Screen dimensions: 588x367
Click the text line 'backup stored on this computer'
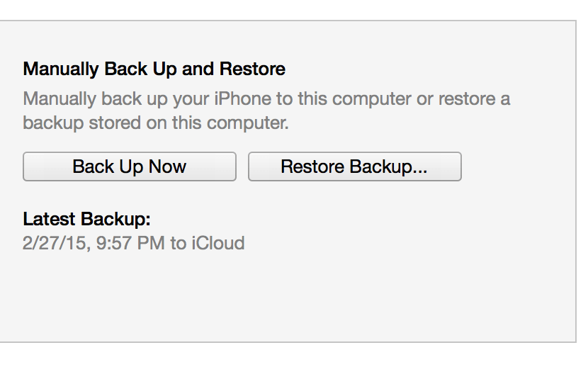pos(155,123)
